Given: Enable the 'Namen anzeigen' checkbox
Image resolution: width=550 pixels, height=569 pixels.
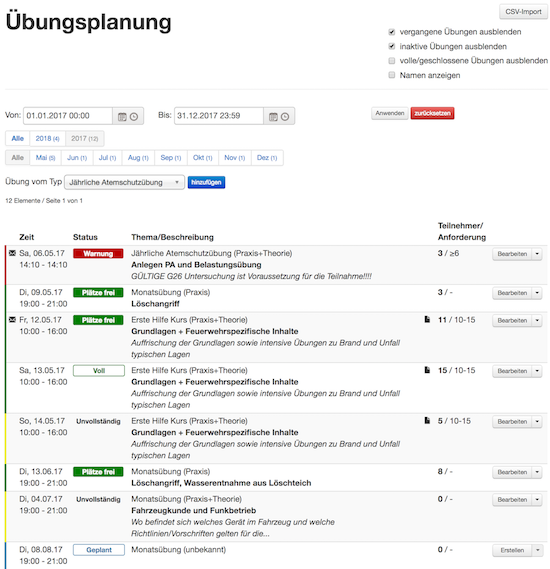Looking at the screenshot, I should click(391, 75).
